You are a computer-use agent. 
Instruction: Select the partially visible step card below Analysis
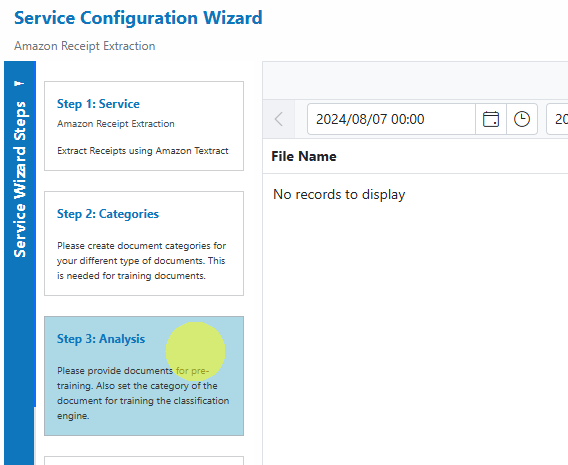coord(144,460)
